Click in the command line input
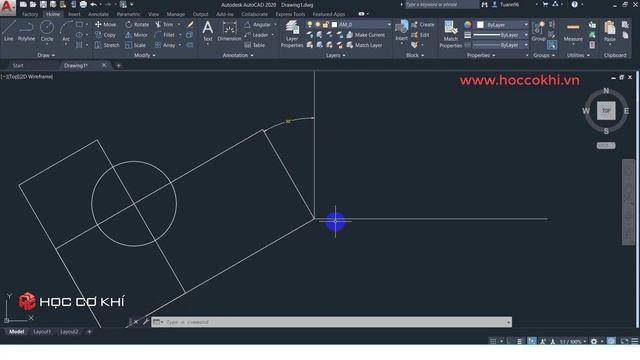This screenshot has width=640, height=360. point(331,322)
